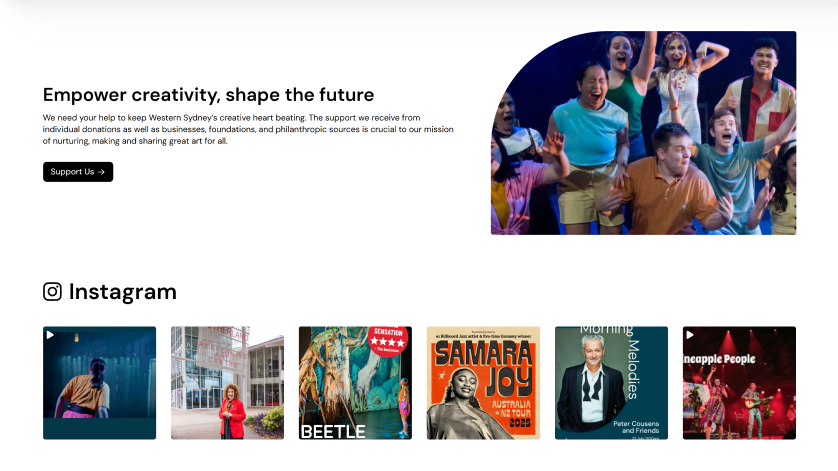The height and width of the screenshot is (471, 838).
Task: Click the play icon on first Instagram post
Action: (50, 335)
